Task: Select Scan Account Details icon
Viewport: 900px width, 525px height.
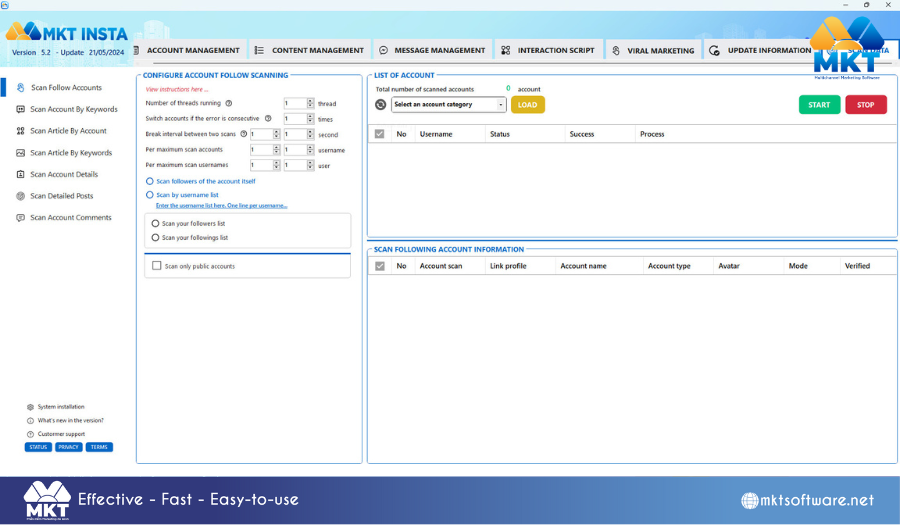Action: [21, 174]
